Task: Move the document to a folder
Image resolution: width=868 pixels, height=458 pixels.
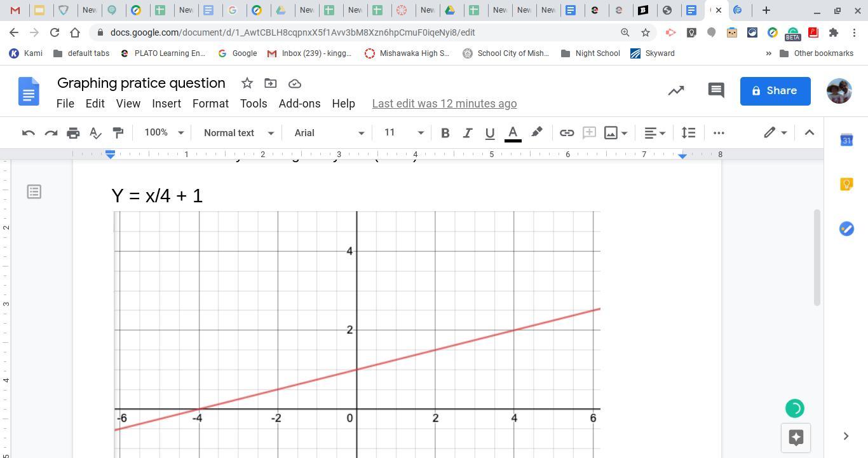Action: (x=271, y=83)
